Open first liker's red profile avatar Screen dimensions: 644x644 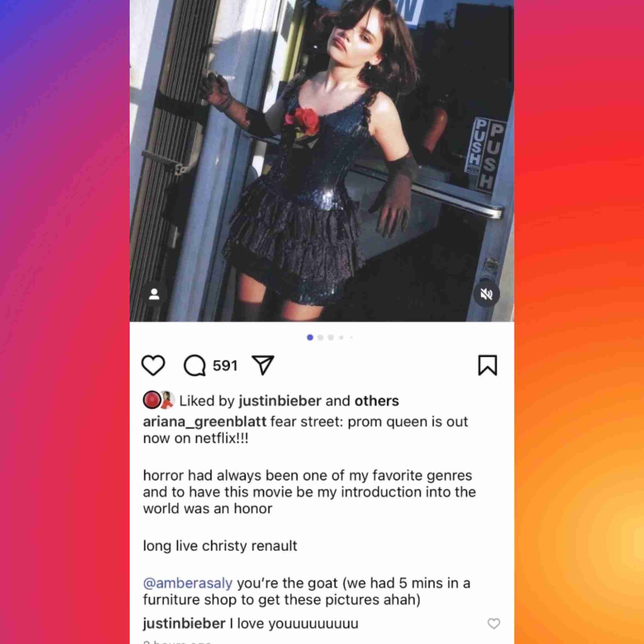click(x=152, y=400)
